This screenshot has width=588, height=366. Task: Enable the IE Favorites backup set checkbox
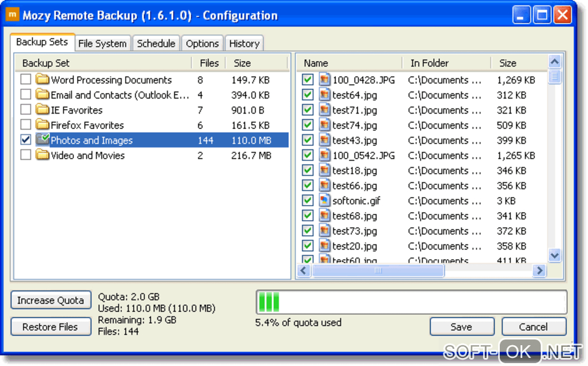[25, 110]
